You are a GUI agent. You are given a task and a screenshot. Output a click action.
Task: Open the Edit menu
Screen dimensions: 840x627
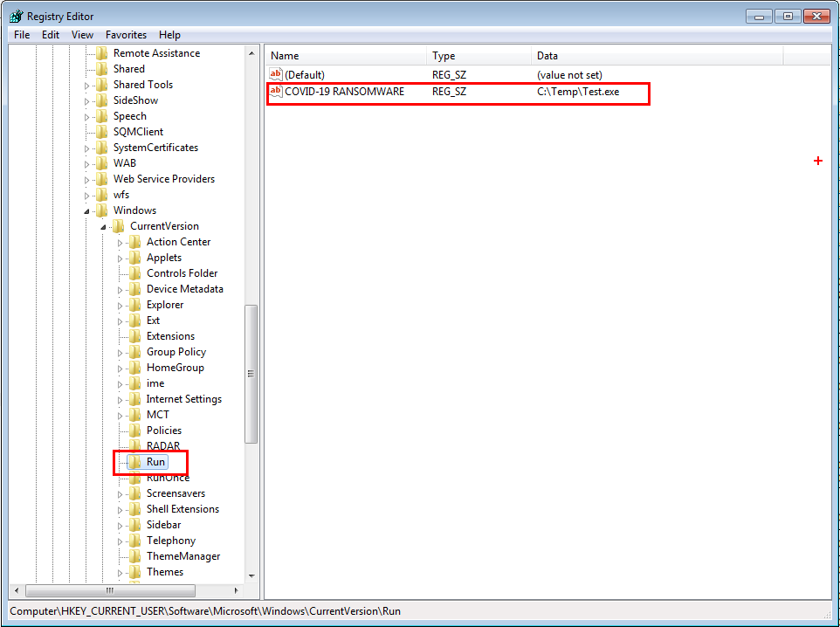tap(51, 35)
